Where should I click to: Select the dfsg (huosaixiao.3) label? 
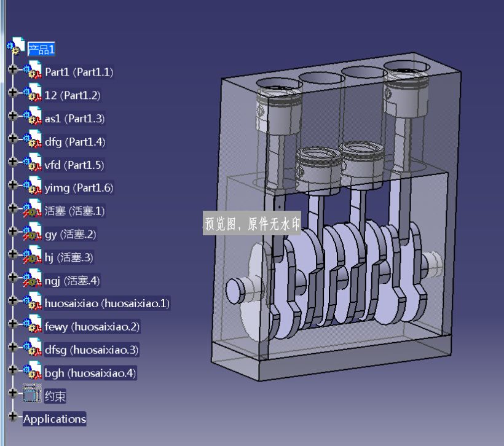coord(92,350)
